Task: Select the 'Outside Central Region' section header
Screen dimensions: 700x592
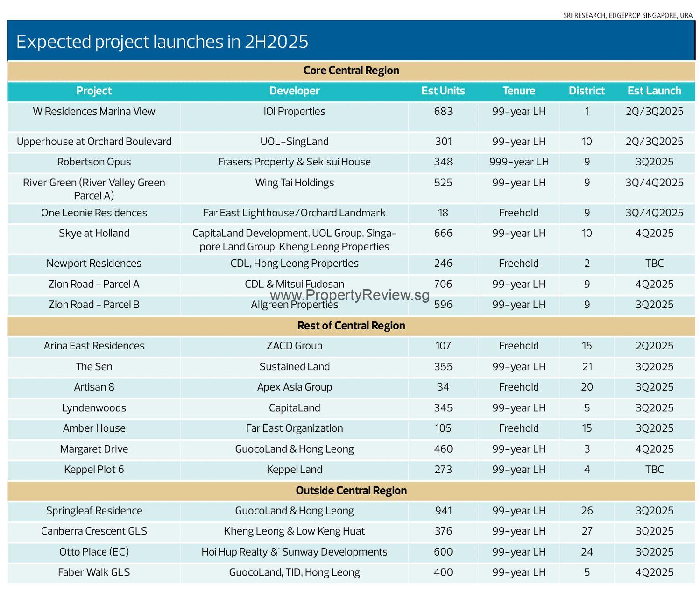Action: [351, 491]
